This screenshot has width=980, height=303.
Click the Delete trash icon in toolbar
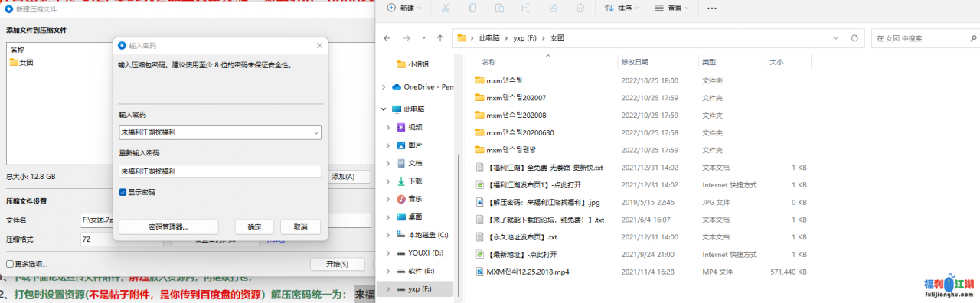(580, 8)
